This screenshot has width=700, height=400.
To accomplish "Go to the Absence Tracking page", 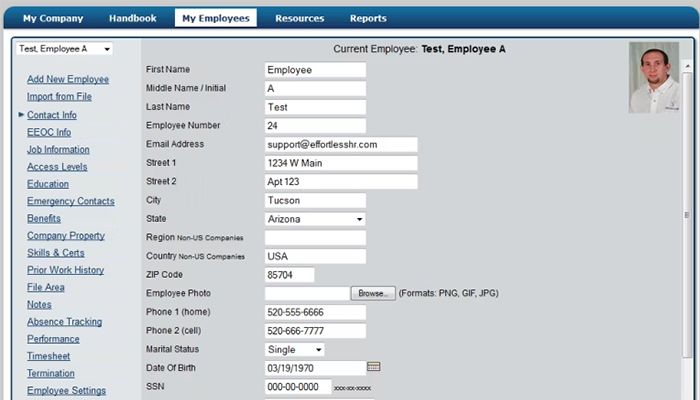I will pos(64,322).
